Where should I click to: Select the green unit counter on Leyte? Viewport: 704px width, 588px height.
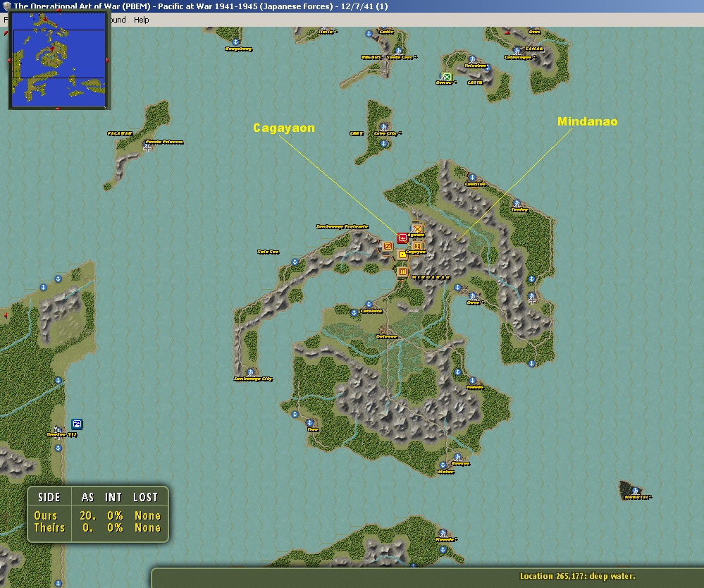pyautogui.click(x=446, y=77)
